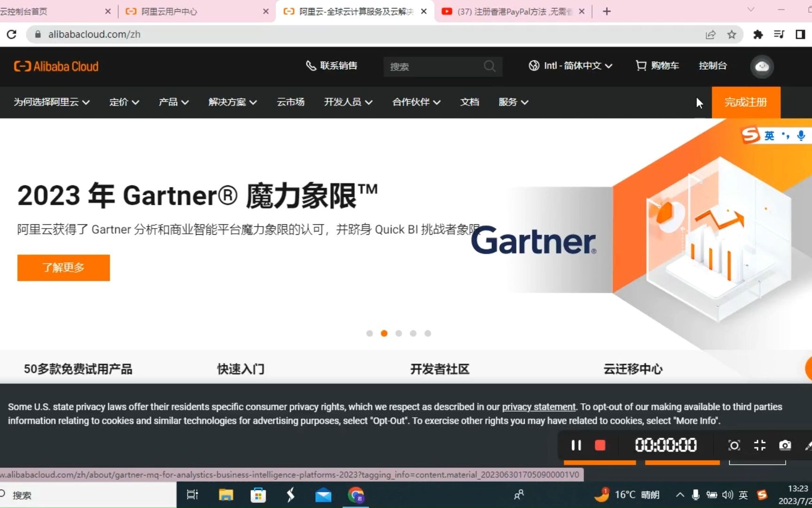This screenshot has width=812, height=508.
Task: Click the share page icon
Action: point(710,34)
